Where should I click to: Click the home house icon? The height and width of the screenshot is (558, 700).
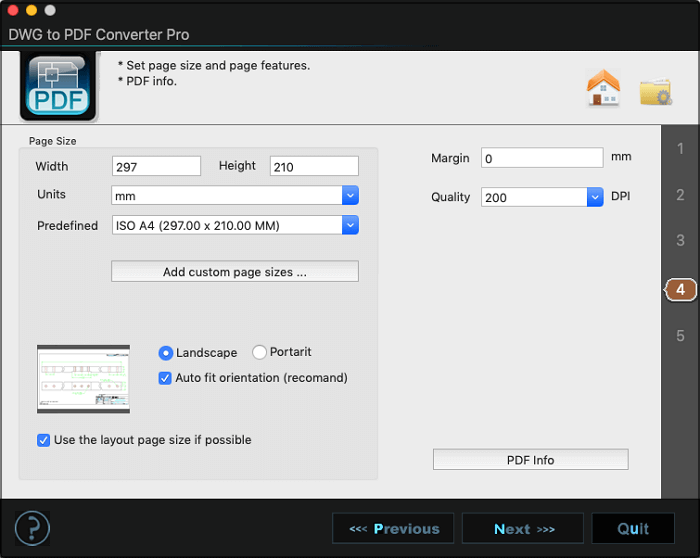pos(603,88)
